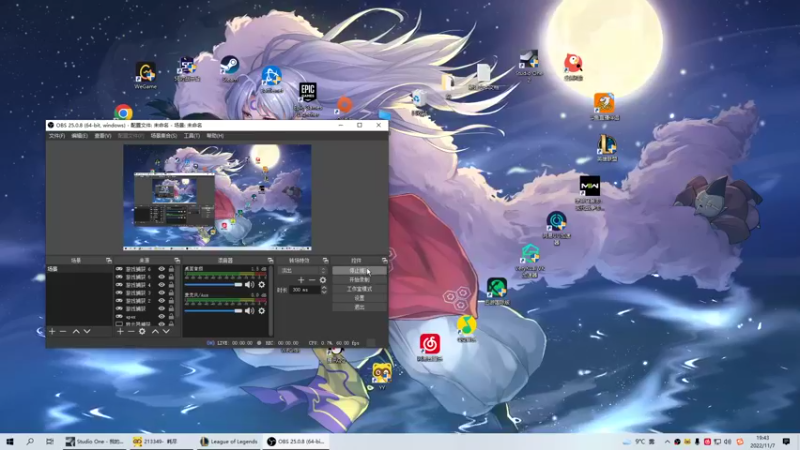800x450 pixels.
Task: Open the 淡出 transition type dropdown
Action: [302, 270]
